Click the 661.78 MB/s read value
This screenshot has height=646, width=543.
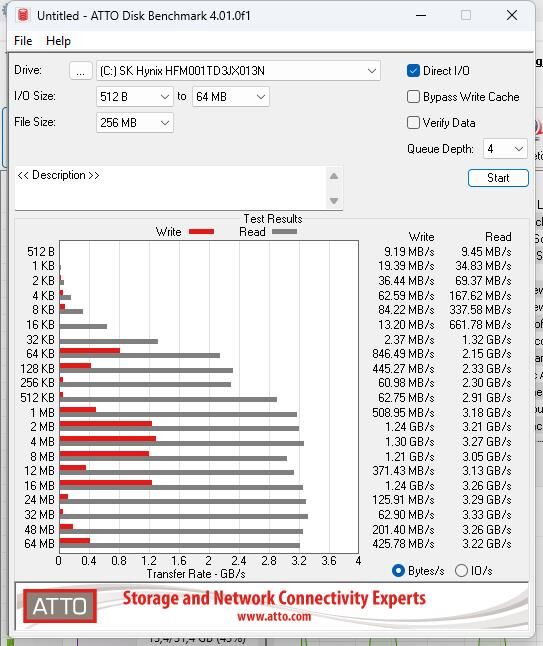pos(480,325)
